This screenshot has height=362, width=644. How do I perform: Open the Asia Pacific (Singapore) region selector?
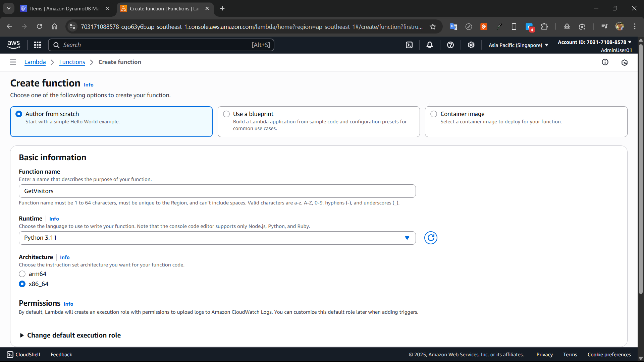click(x=518, y=45)
